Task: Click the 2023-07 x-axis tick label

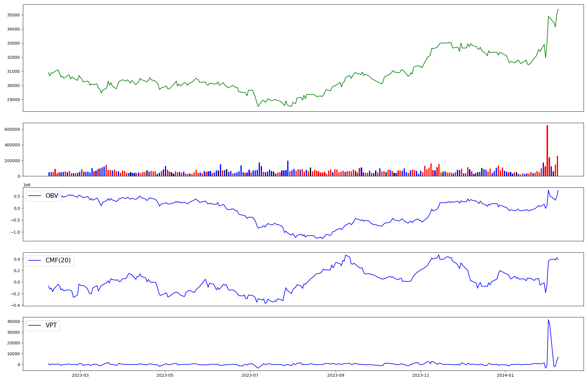Action: 250,375
